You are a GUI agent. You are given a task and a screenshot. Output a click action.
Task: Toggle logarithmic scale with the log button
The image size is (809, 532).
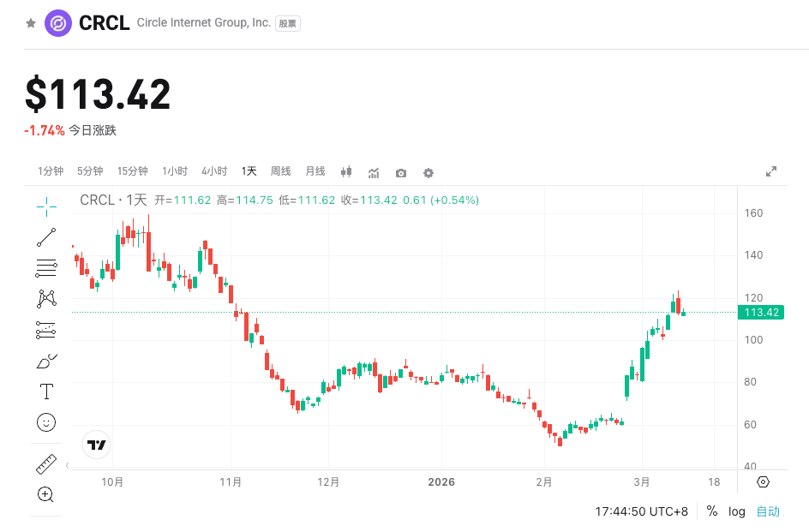coord(736,511)
